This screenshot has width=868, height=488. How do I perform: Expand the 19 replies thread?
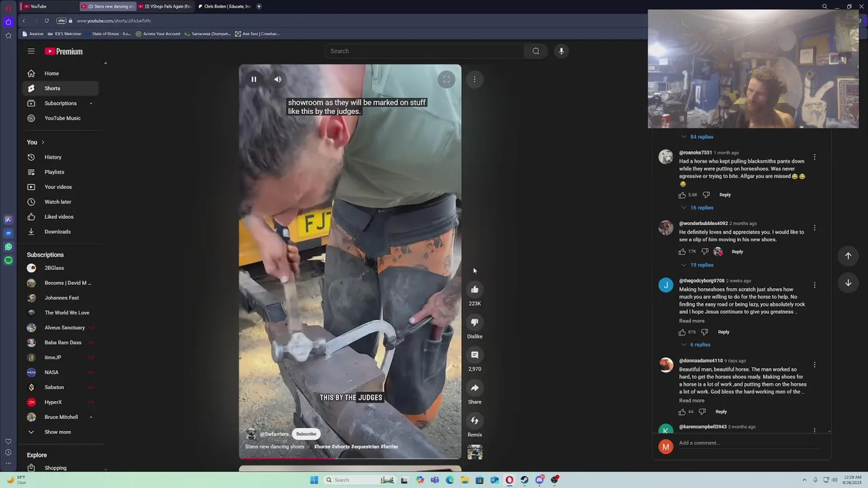click(697, 265)
